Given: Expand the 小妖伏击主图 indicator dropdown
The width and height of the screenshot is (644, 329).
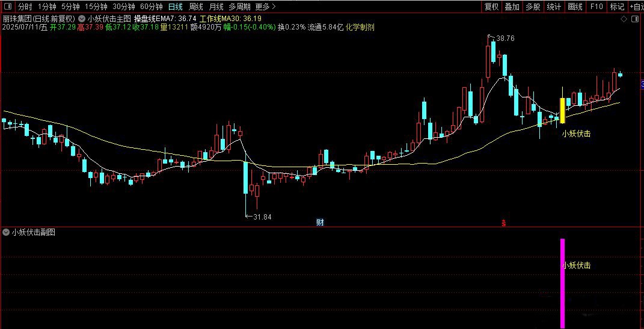Looking at the screenshot, I should (x=82, y=19).
